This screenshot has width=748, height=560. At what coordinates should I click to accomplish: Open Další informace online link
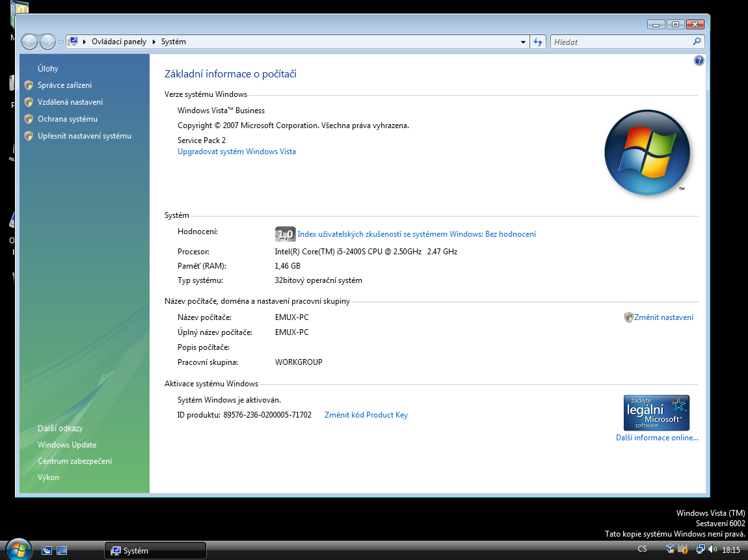[x=657, y=438]
